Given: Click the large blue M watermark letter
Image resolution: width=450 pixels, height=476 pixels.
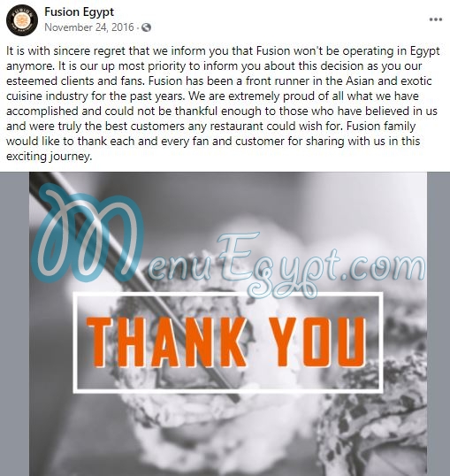Looking at the screenshot, I should pyautogui.click(x=88, y=234).
